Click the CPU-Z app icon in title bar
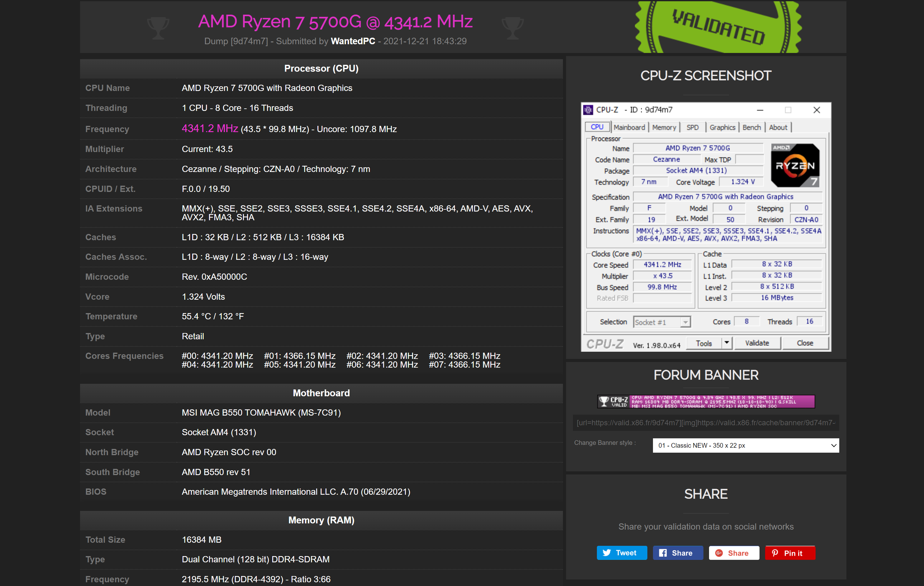Viewport: 924px width, 586px height. click(x=588, y=110)
